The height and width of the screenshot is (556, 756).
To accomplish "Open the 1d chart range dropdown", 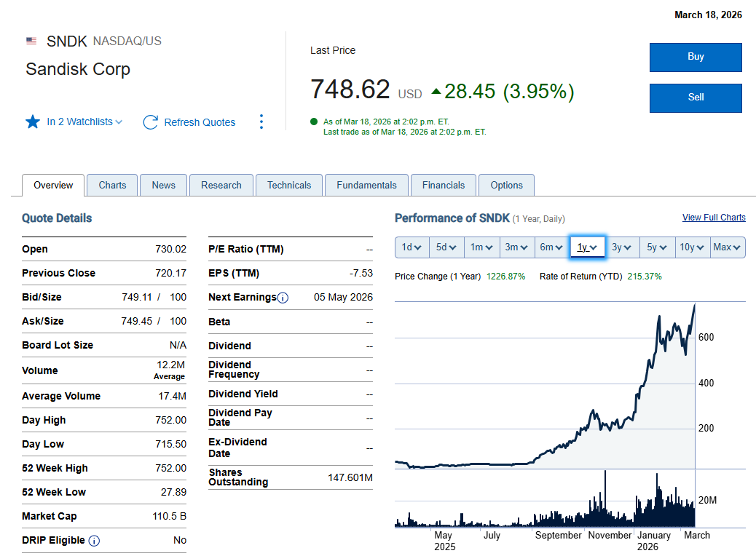I will pyautogui.click(x=412, y=247).
